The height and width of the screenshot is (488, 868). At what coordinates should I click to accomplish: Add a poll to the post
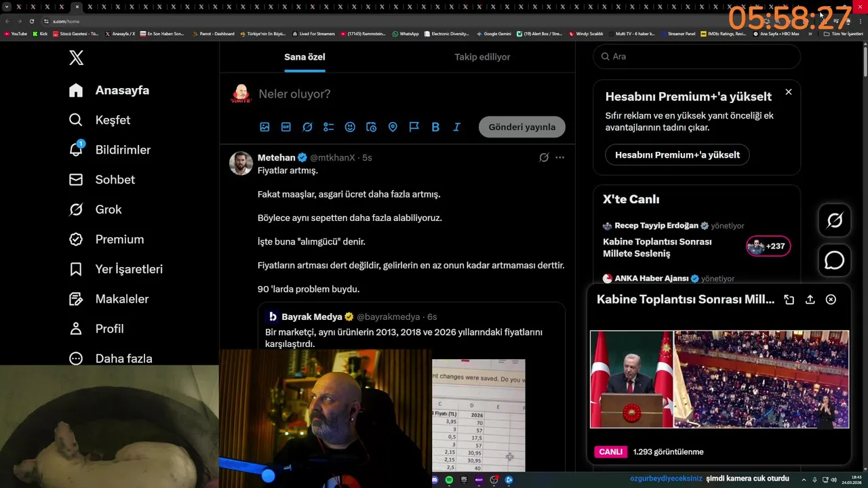329,127
